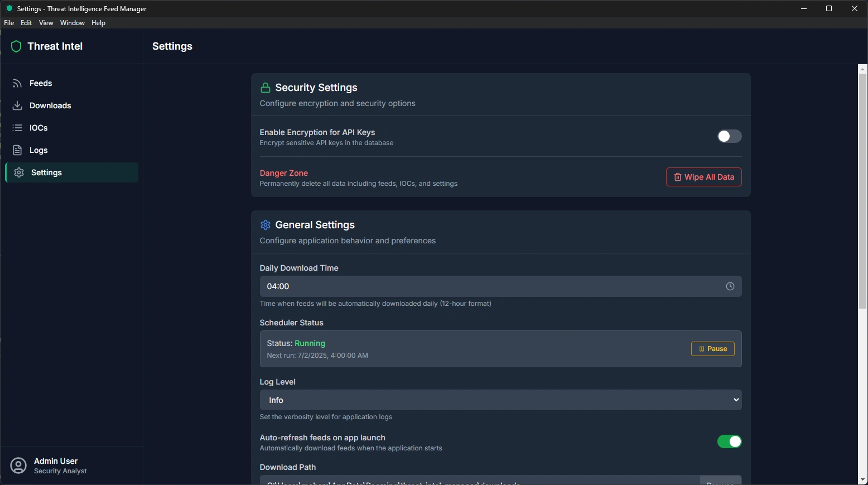868x485 pixels.
Task: Click the Logs document icon
Action: point(17,150)
